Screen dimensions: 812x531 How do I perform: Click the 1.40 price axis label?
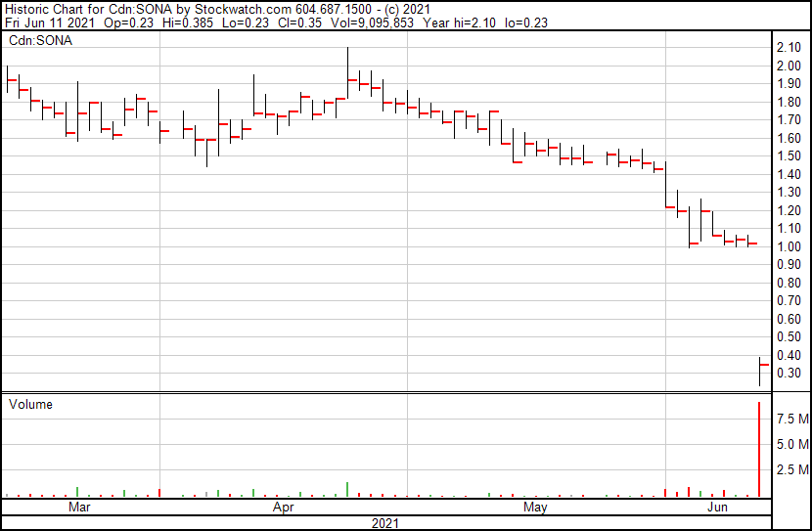pyautogui.click(x=789, y=174)
